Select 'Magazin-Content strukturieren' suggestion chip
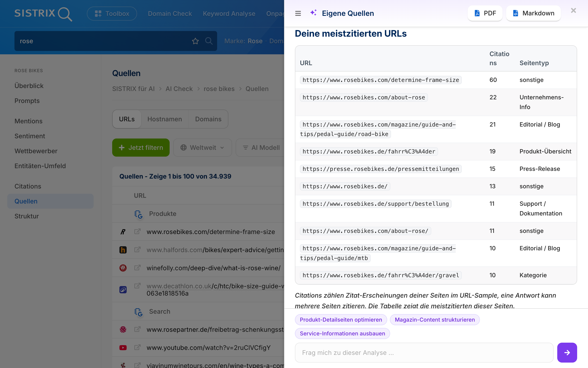The width and height of the screenshot is (588, 368). point(435,320)
